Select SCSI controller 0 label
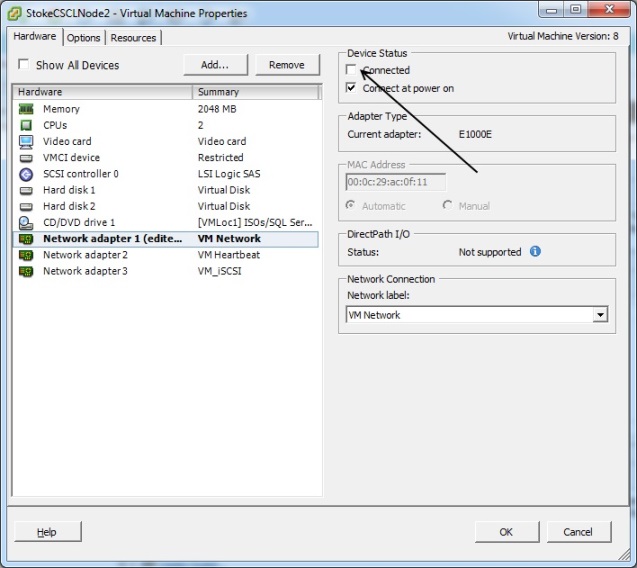Image resolution: width=637 pixels, height=568 pixels. [81, 174]
